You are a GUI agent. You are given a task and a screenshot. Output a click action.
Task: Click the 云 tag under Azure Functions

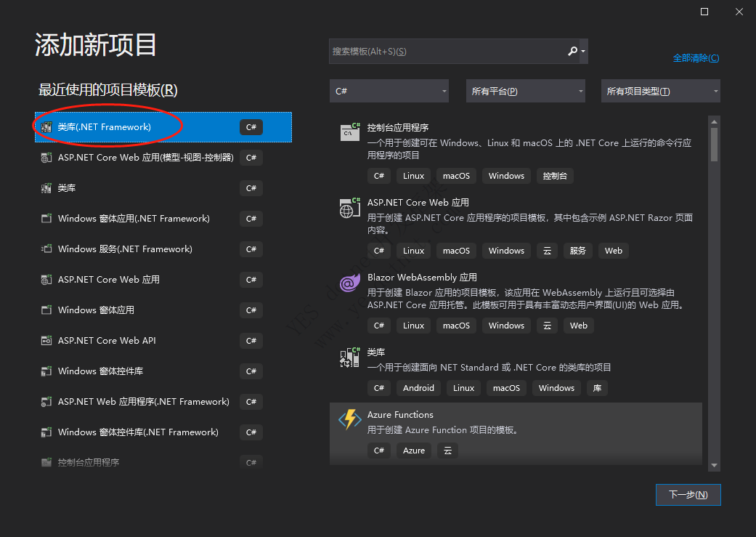tap(447, 450)
